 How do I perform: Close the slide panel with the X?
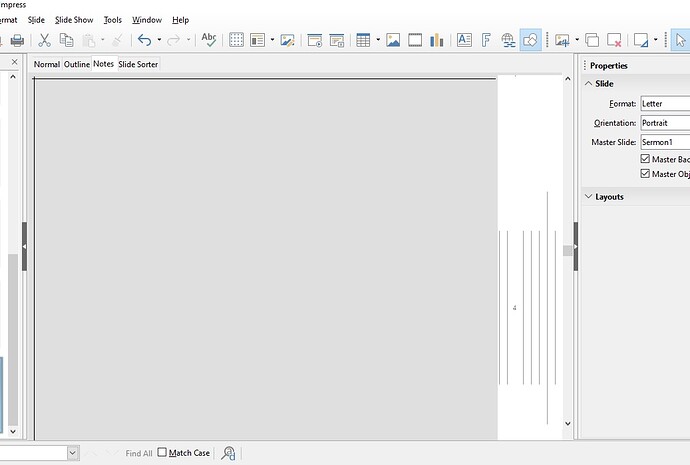15,62
